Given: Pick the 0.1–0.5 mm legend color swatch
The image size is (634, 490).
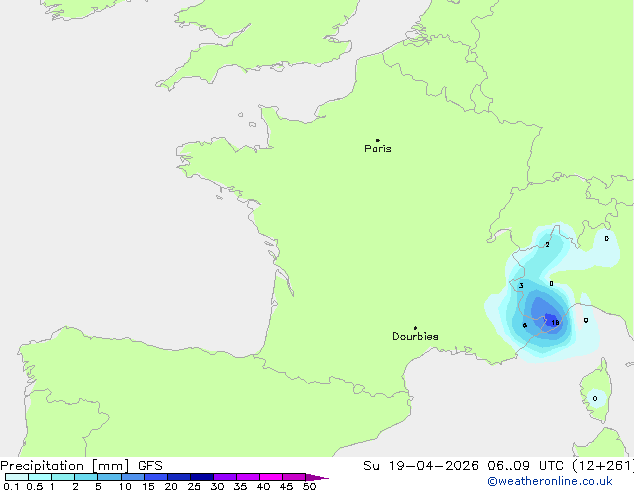Looking at the screenshot, I should (x=17, y=477).
